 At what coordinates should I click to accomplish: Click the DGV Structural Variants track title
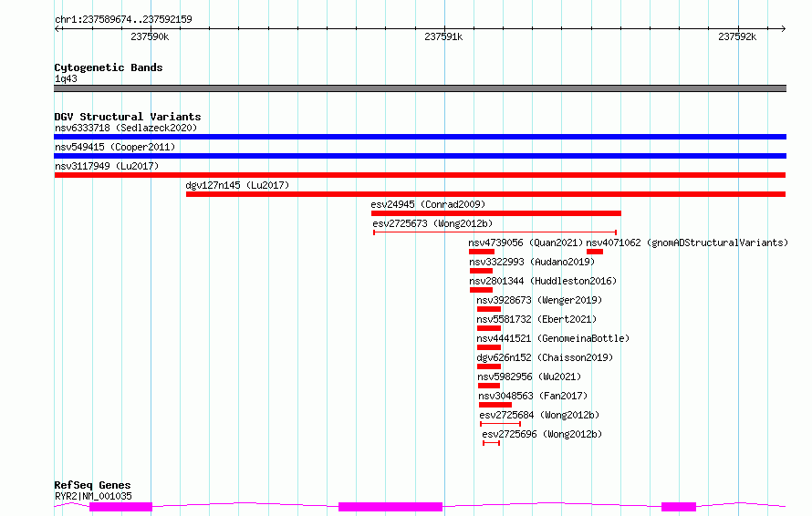click(128, 117)
